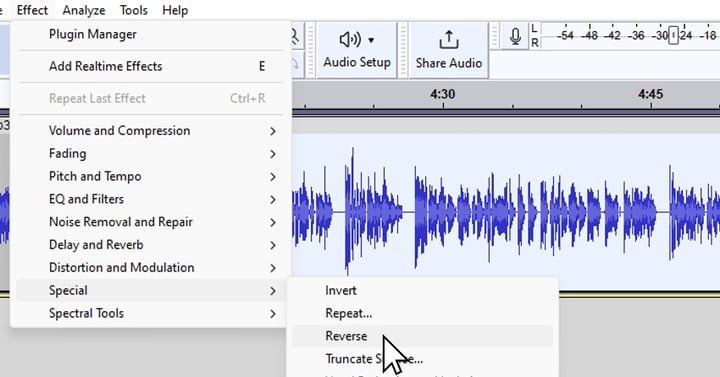Viewport: 720px width, 377px height.
Task: Select Invert in the Special submenu
Action: pyautogui.click(x=422, y=290)
